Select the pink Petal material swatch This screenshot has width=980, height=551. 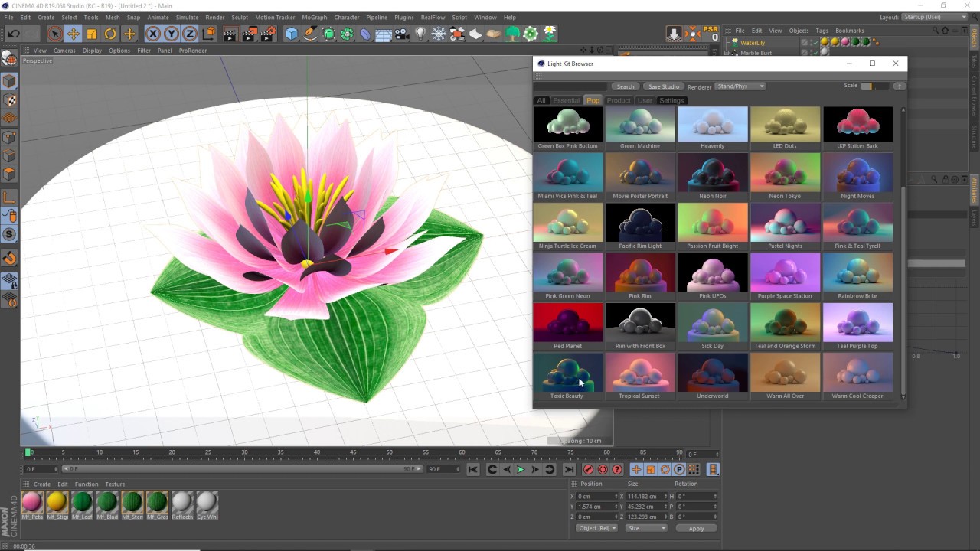[x=32, y=502]
